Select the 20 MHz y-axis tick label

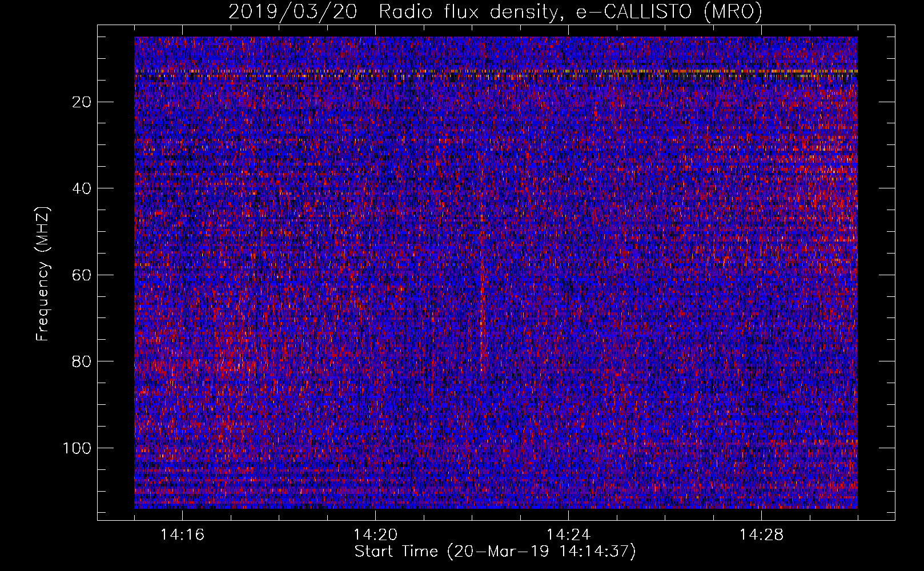pos(82,102)
